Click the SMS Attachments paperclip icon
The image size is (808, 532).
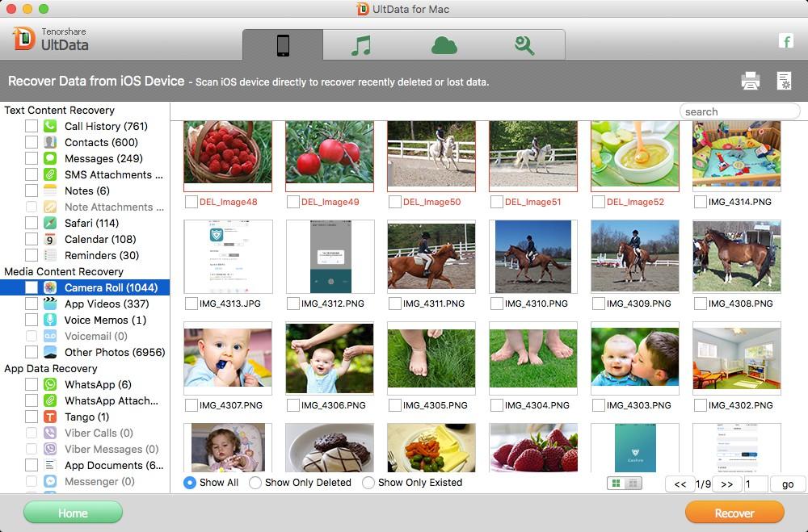50,174
